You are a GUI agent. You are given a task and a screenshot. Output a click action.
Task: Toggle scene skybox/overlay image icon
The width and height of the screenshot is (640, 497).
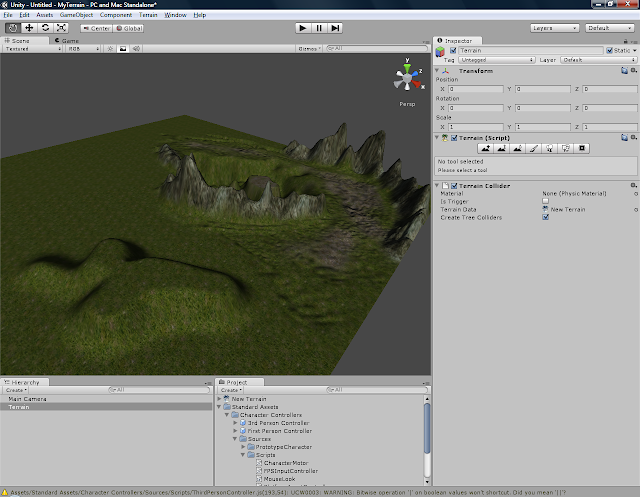123,49
